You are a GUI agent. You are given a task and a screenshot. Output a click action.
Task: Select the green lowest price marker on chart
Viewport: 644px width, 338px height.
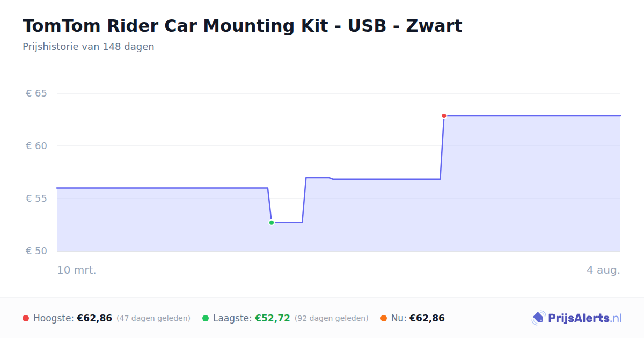(x=272, y=222)
